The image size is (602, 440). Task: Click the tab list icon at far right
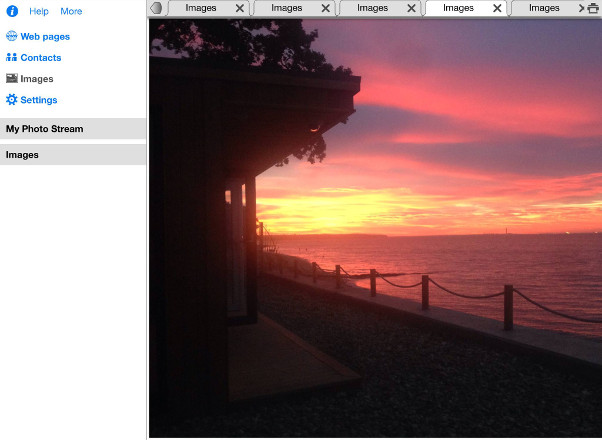point(593,8)
